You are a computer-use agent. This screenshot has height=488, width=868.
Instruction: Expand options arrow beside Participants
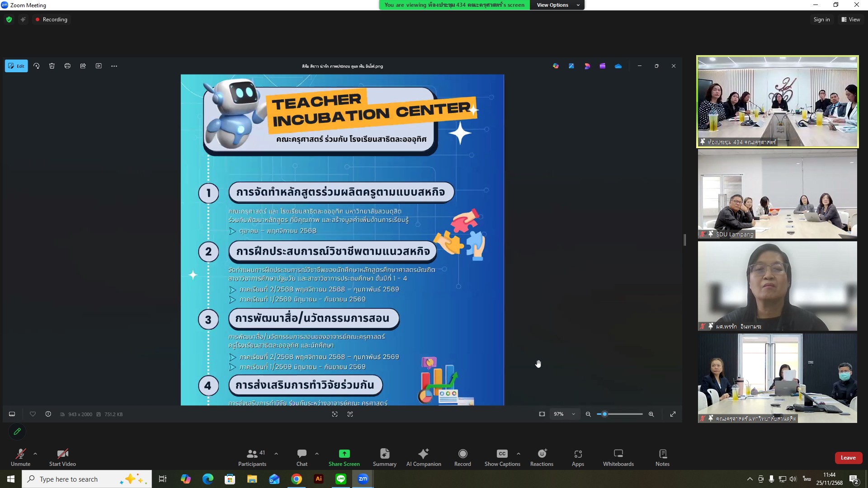pyautogui.click(x=276, y=453)
